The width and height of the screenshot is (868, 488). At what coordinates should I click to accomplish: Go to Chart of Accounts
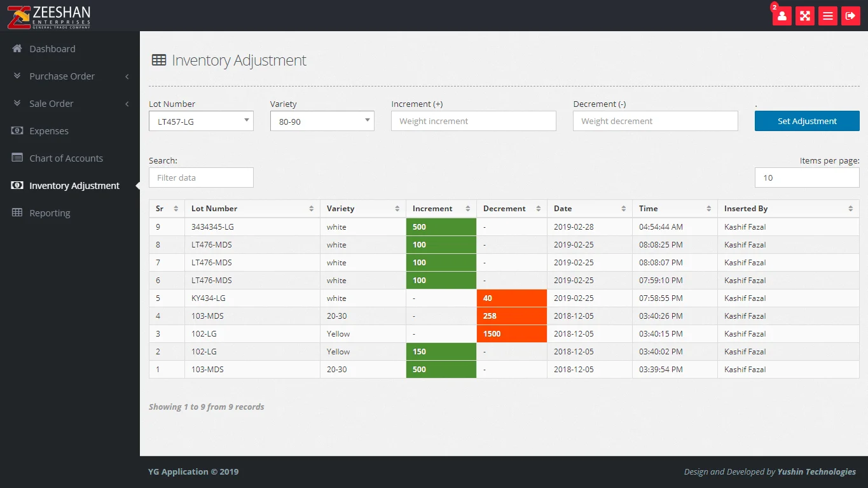click(66, 158)
